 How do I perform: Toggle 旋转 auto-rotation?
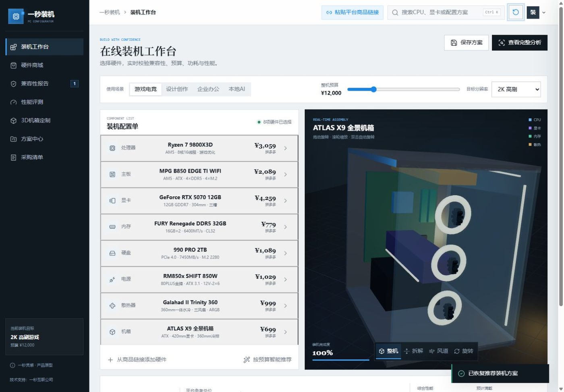(463, 351)
